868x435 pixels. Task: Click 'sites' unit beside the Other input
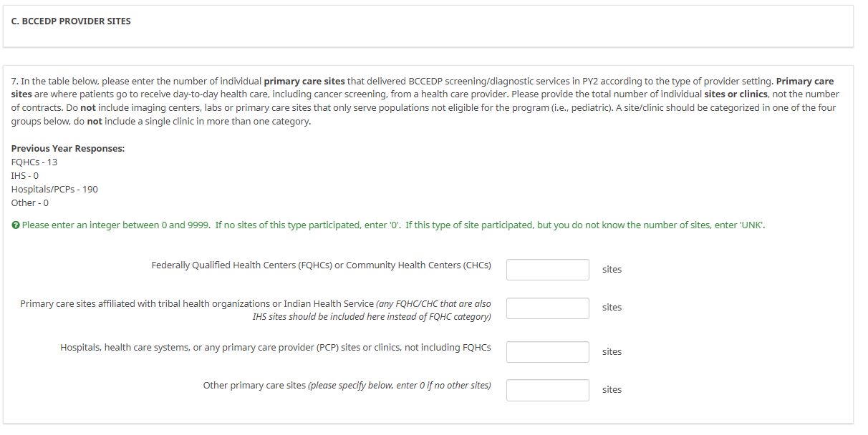(612, 390)
